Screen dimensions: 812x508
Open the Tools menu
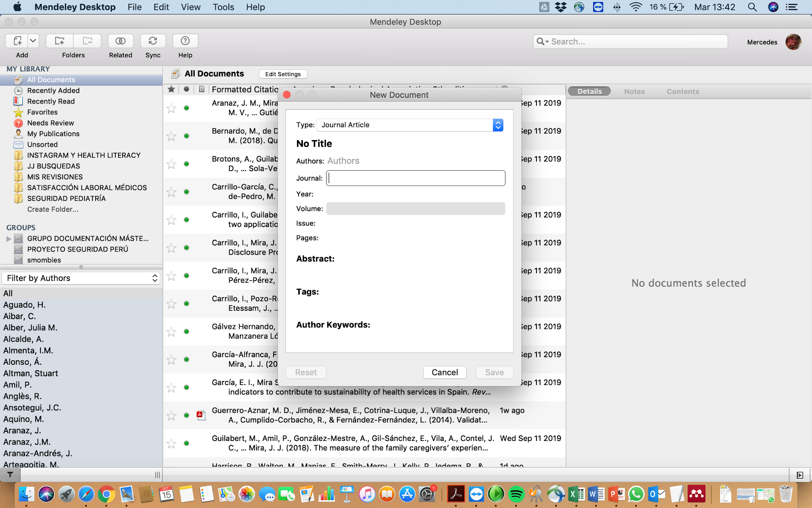pyautogui.click(x=223, y=7)
